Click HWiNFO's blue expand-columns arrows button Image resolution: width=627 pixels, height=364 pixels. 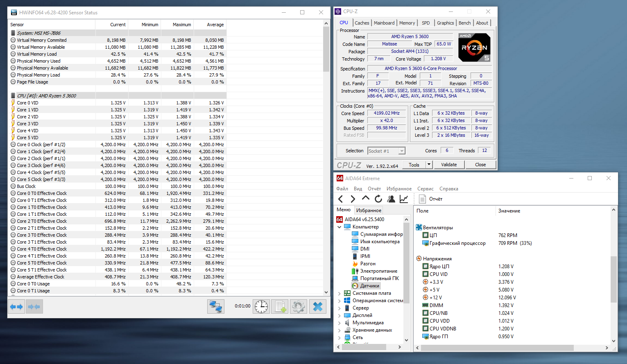16,307
